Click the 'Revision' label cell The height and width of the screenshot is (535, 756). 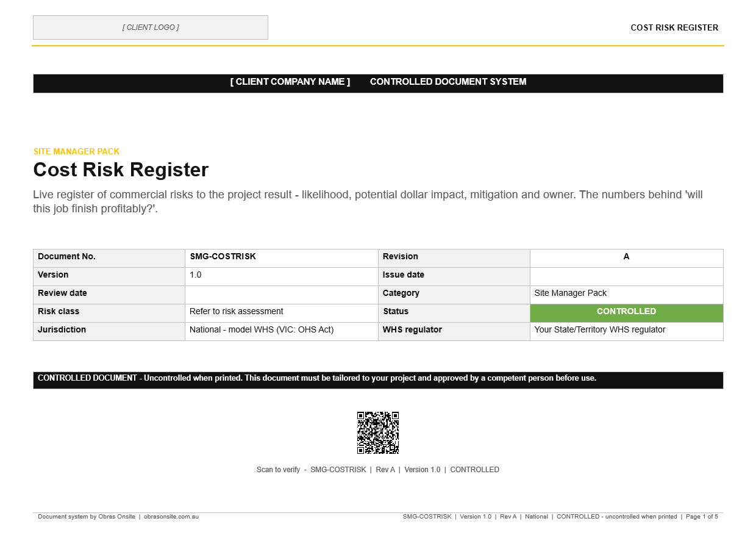pos(454,258)
